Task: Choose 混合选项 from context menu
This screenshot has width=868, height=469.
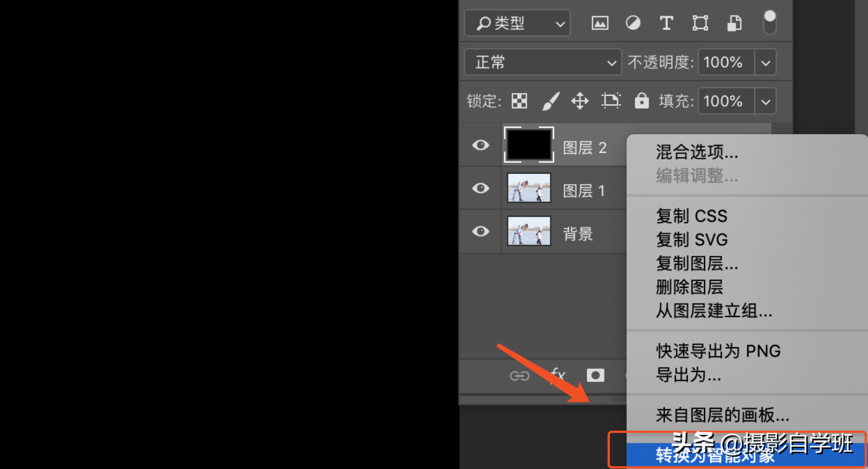Action: click(x=697, y=152)
